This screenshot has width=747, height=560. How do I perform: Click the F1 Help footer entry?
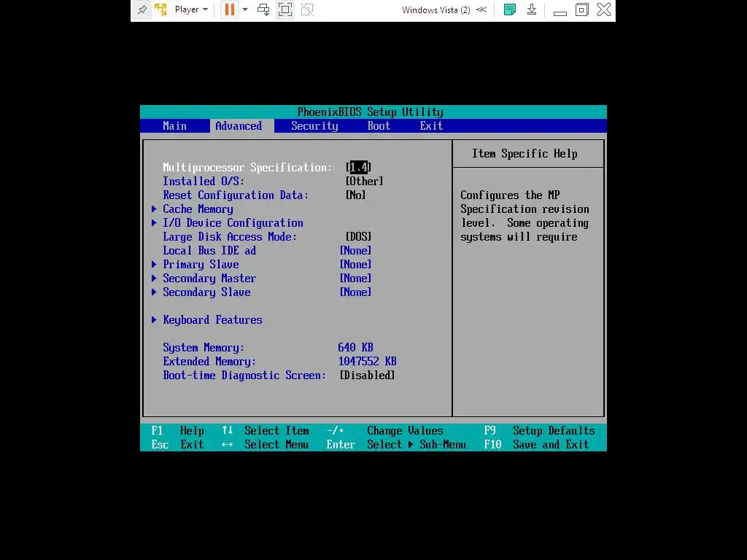coord(178,430)
